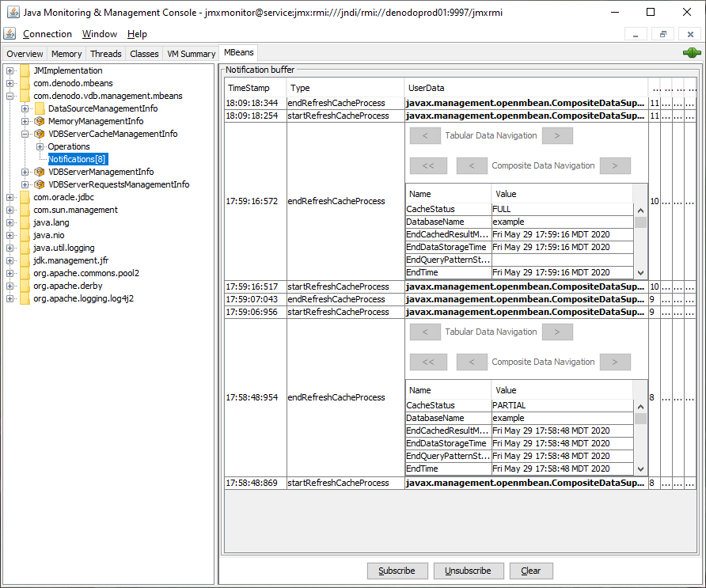Click the Type column header

pos(345,88)
